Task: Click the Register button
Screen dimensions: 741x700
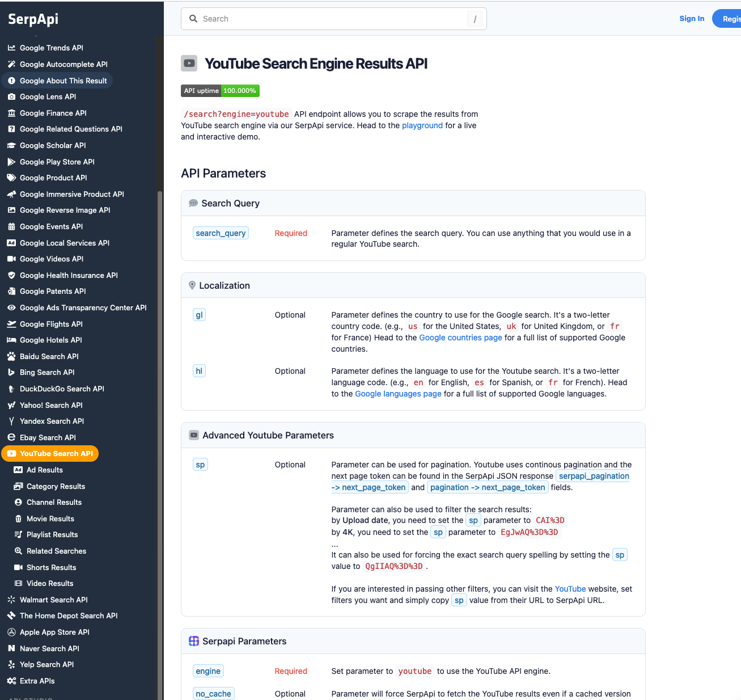Action: (727, 19)
